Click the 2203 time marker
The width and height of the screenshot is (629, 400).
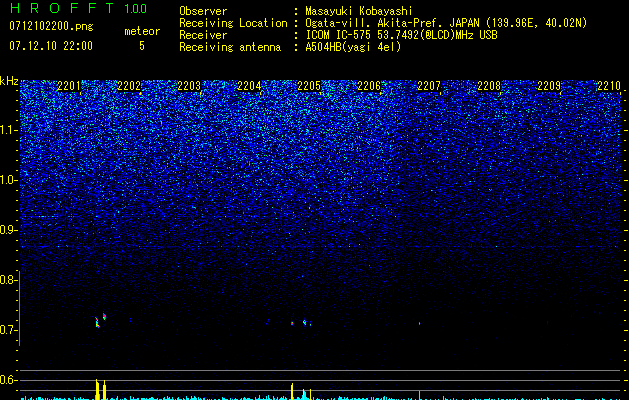click(189, 86)
